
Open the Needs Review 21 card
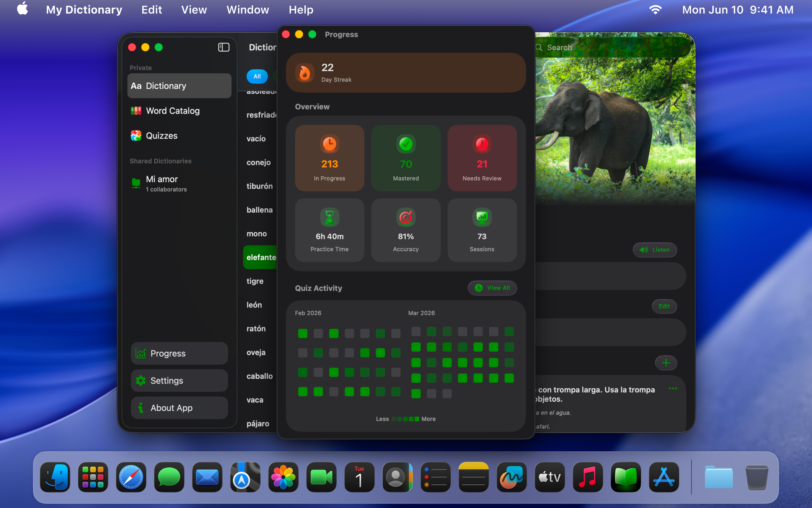click(x=482, y=158)
